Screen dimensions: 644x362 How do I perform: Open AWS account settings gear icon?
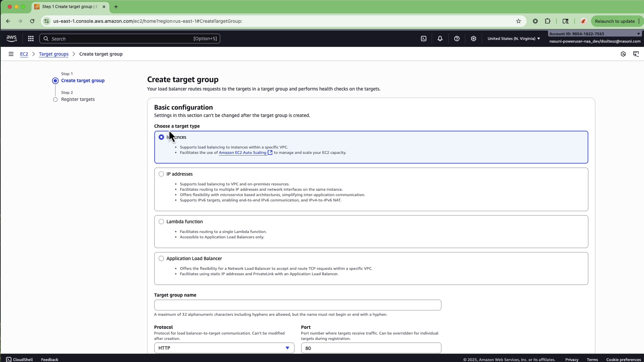pos(474,39)
